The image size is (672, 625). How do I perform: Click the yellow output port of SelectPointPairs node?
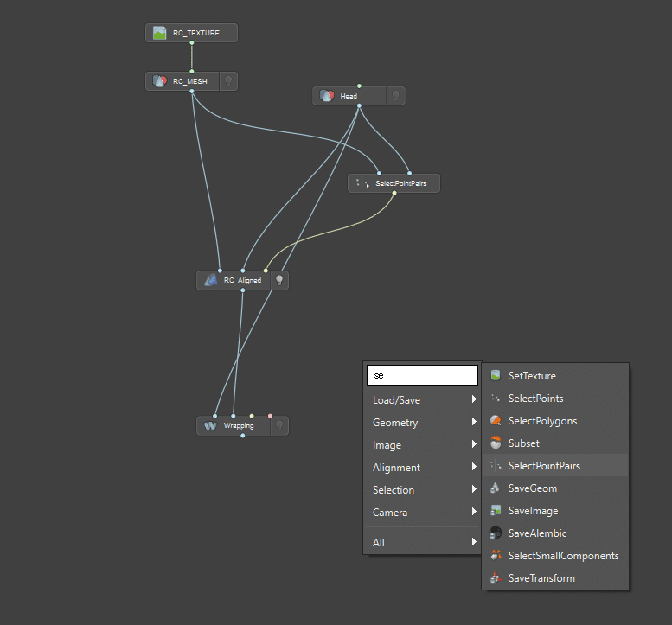[394, 193]
